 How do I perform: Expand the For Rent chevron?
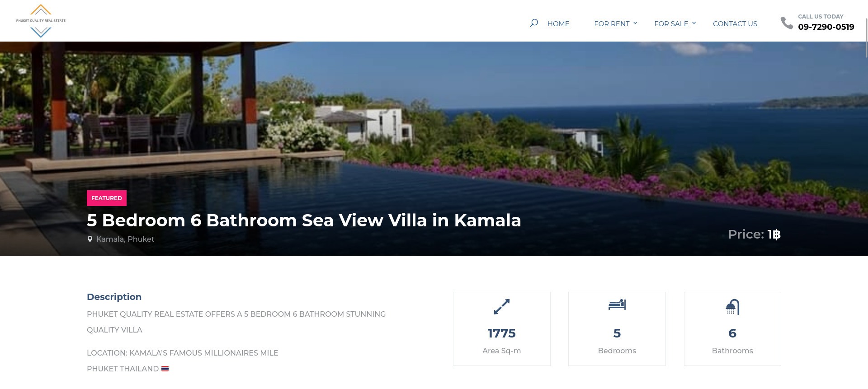tap(635, 23)
